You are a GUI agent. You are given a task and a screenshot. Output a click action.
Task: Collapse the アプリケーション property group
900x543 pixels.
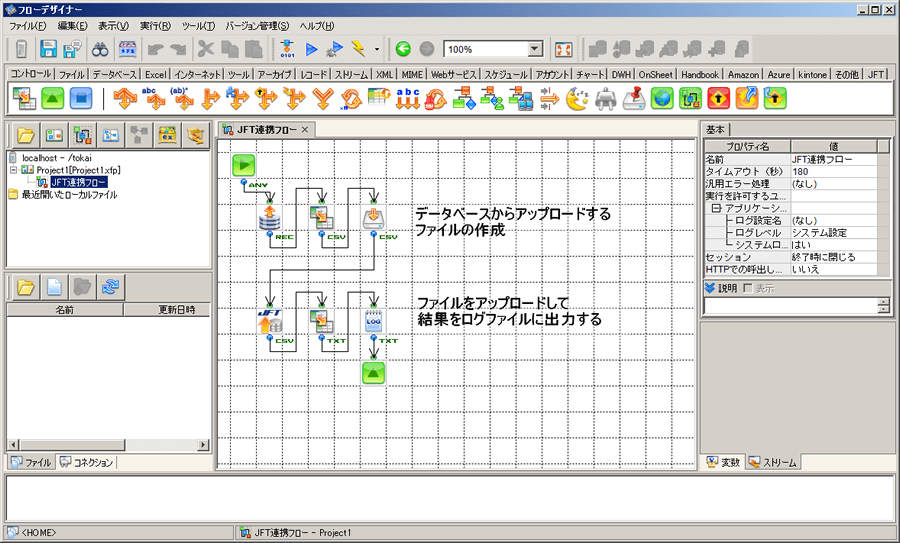coord(716,208)
